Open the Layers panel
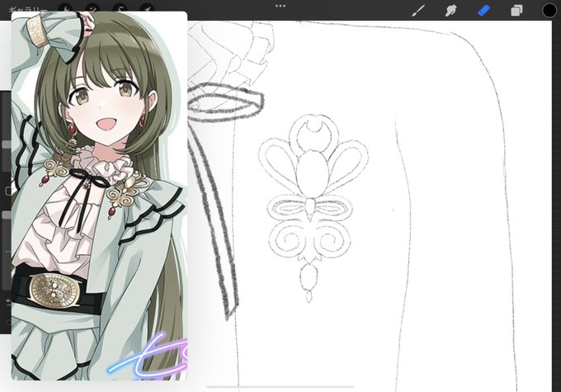 click(x=516, y=11)
